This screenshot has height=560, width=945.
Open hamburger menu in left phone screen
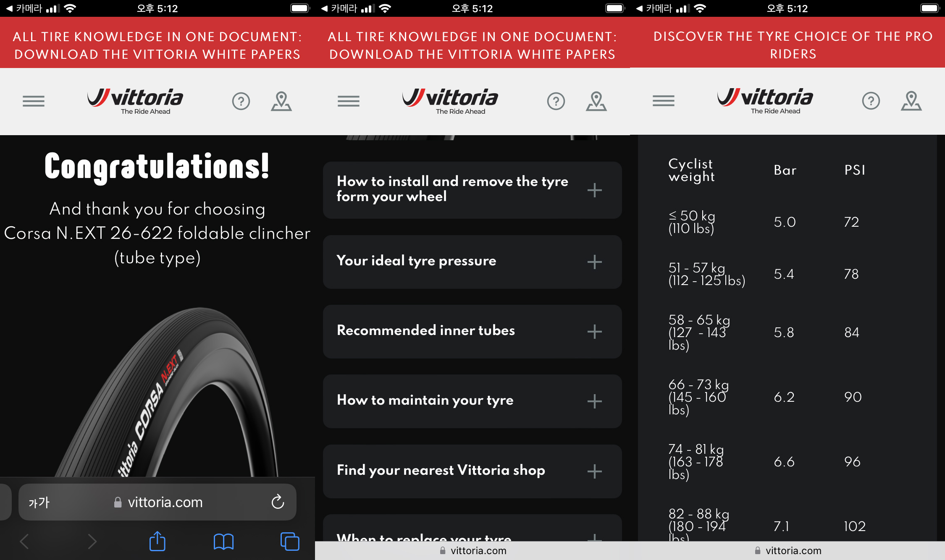[34, 101]
